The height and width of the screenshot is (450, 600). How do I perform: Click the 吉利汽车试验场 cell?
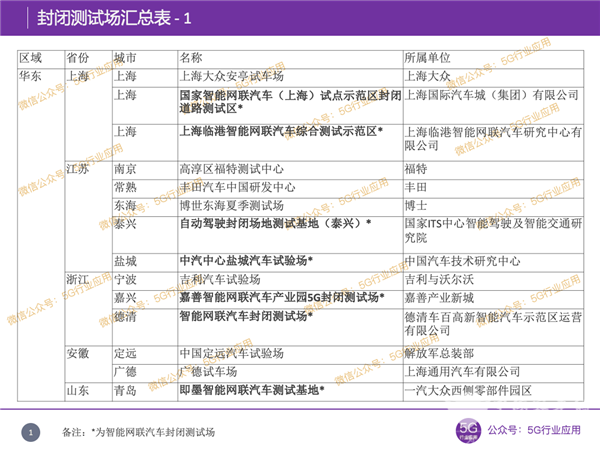(x=219, y=279)
